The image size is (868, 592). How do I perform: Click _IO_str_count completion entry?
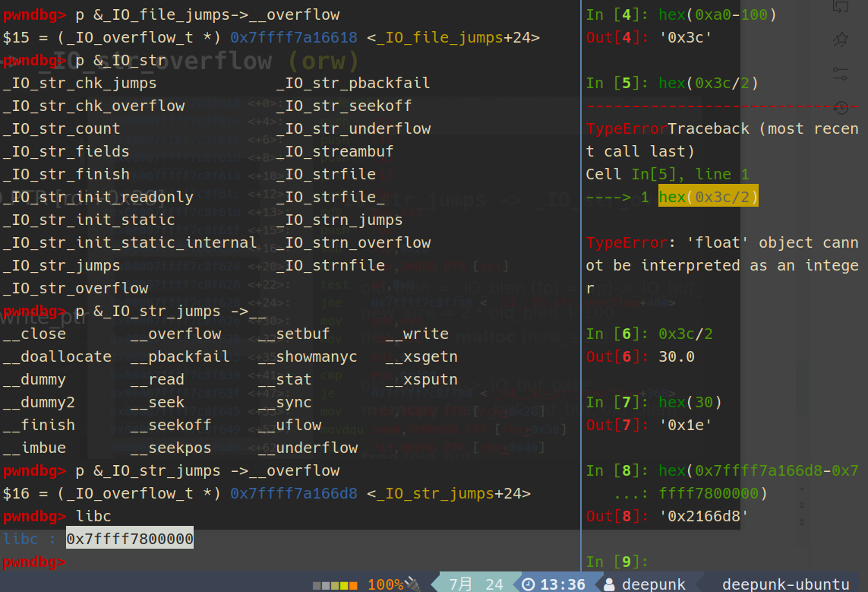coord(62,128)
